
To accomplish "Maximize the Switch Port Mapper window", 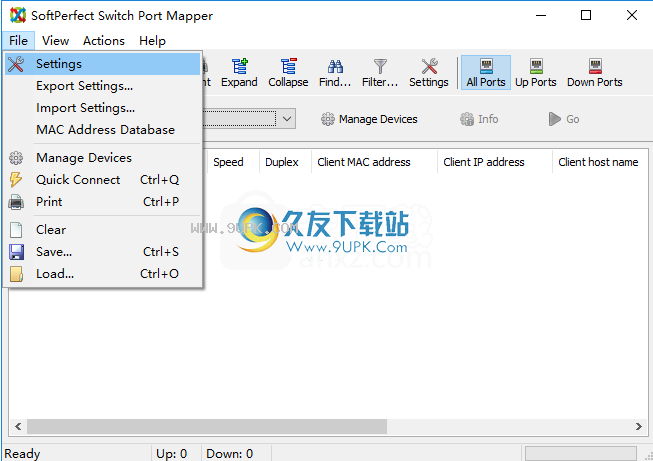I will coord(586,15).
